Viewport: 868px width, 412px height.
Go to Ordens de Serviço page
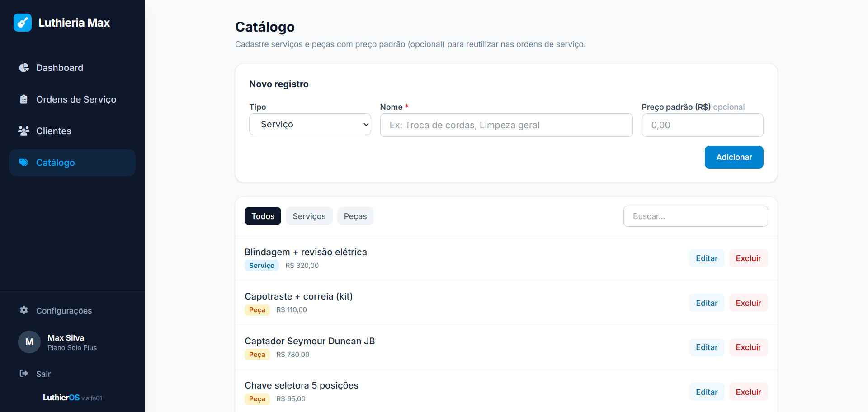coord(72,99)
